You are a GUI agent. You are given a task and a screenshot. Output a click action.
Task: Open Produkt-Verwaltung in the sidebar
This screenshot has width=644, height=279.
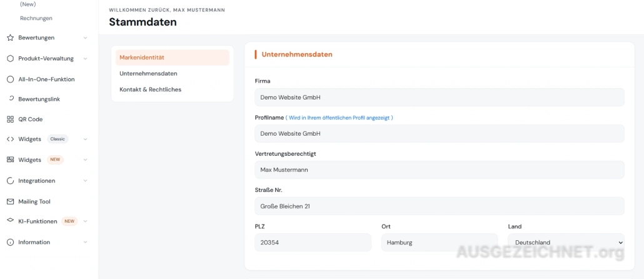(x=46, y=59)
